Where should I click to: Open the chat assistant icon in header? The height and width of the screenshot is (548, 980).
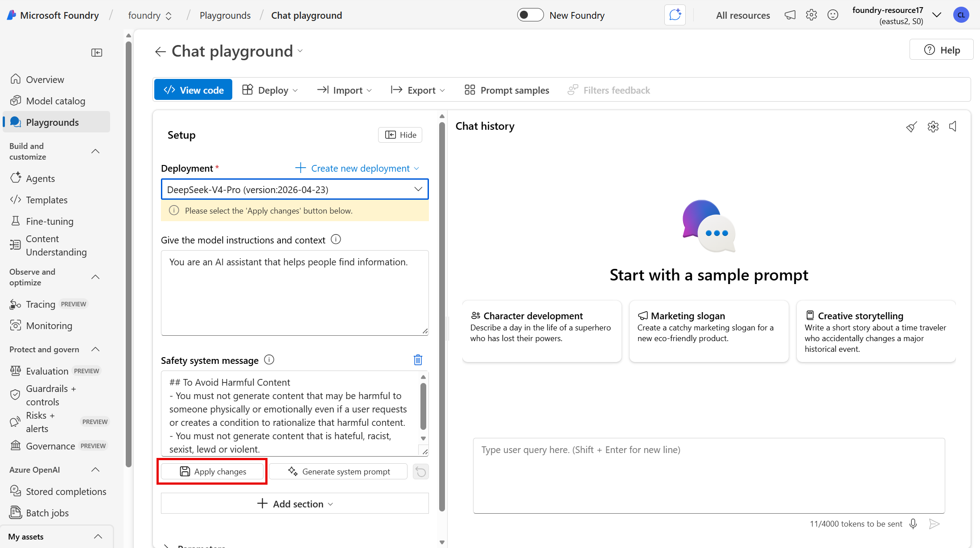[x=675, y=15]
